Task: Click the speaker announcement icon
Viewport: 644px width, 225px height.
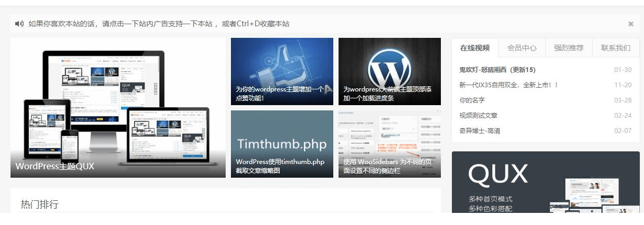Action: click(19, 24)
